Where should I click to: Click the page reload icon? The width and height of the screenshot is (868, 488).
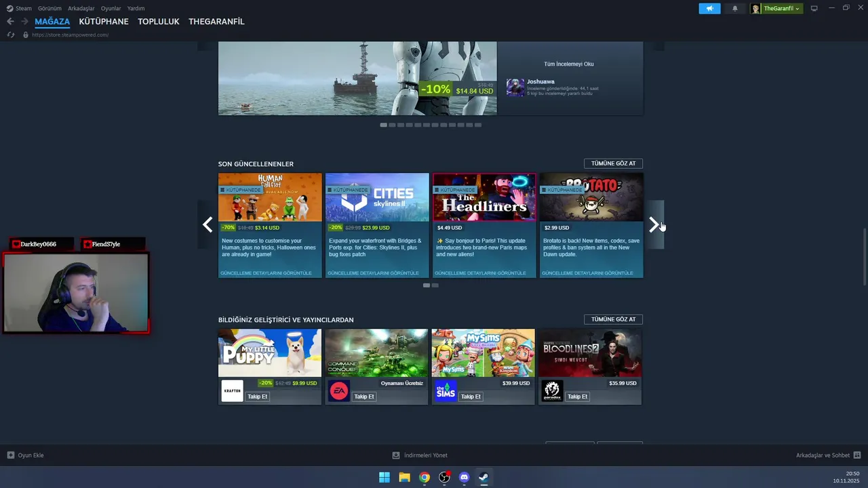click(10, 35)
